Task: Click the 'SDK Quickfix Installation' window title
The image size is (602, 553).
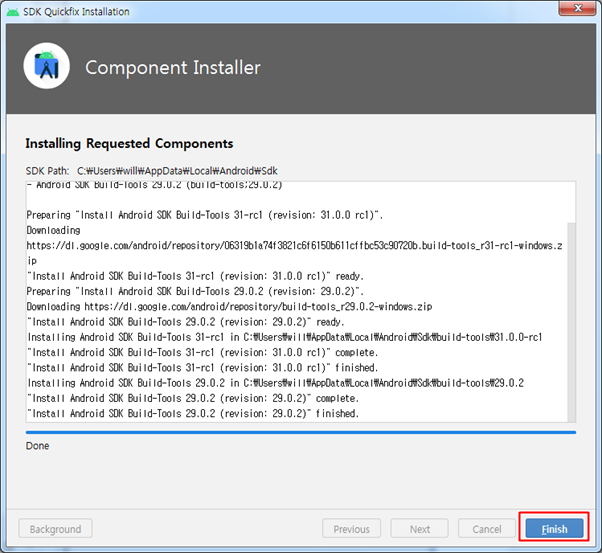Action: (76, 12)
